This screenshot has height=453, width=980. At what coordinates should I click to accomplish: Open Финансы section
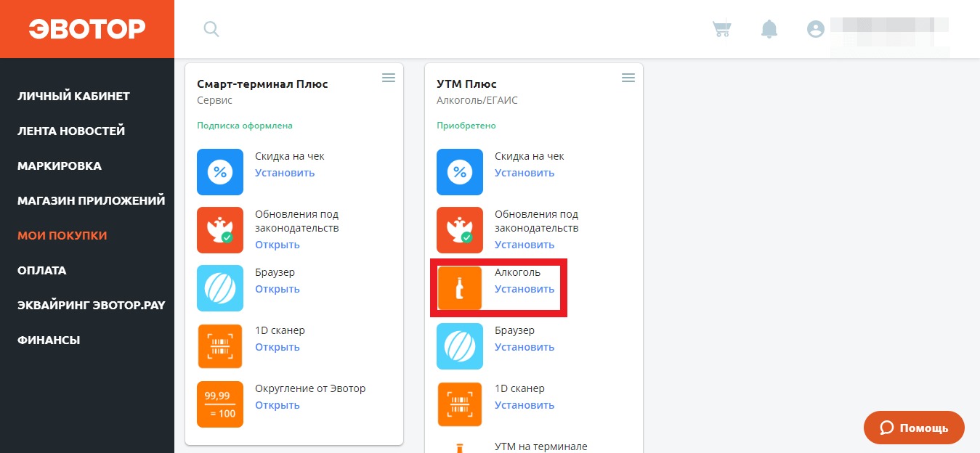[49, 340]
